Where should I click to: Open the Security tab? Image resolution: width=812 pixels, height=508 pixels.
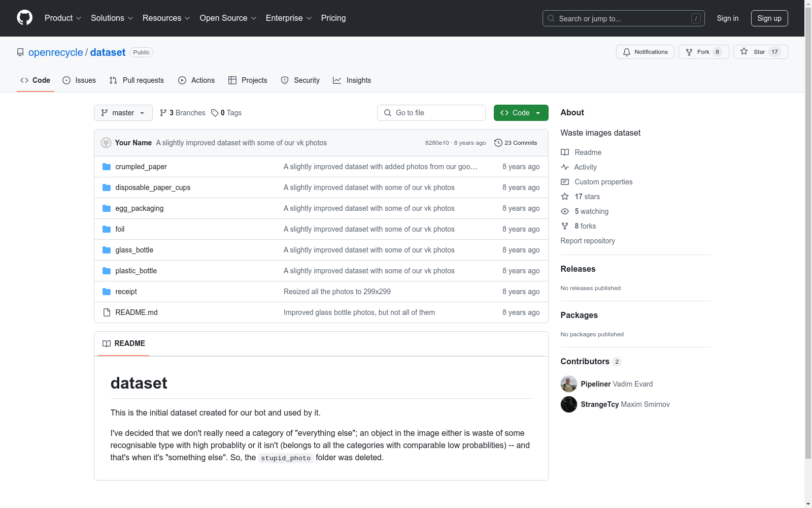(300, 80)
